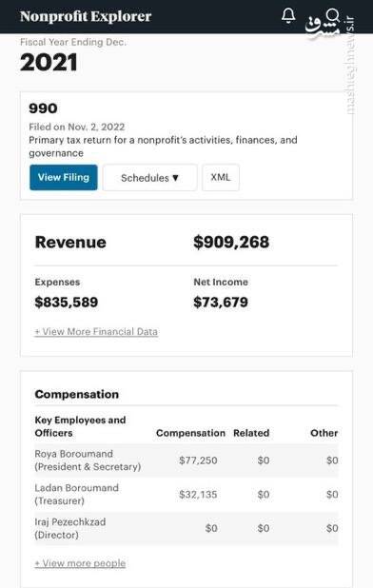This screenshot has width=373, height=588.
Task: Click the $909,268 revenue figure
Action: point(231,242)
